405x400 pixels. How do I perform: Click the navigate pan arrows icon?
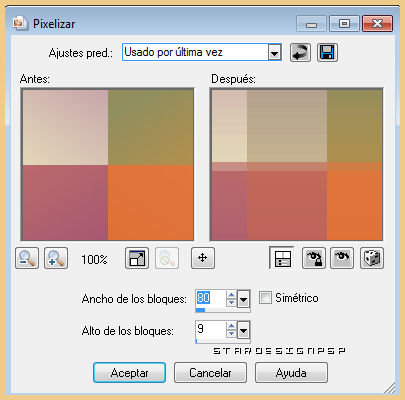tap(203, 258)
